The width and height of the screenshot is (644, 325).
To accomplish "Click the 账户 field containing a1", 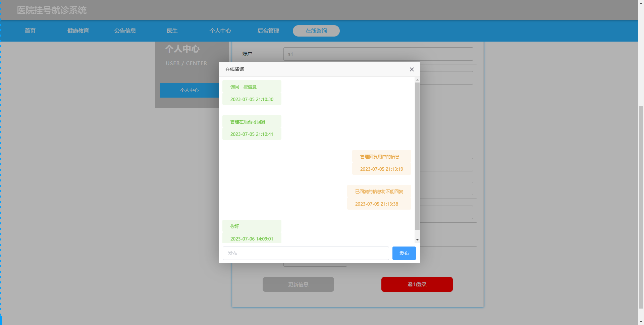I will click(x=378, y=54).
